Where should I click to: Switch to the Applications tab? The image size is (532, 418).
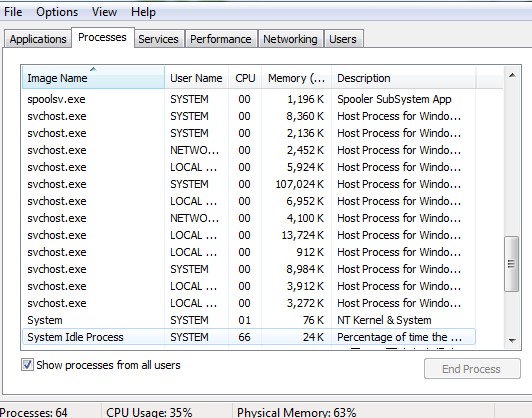point(38,39)
